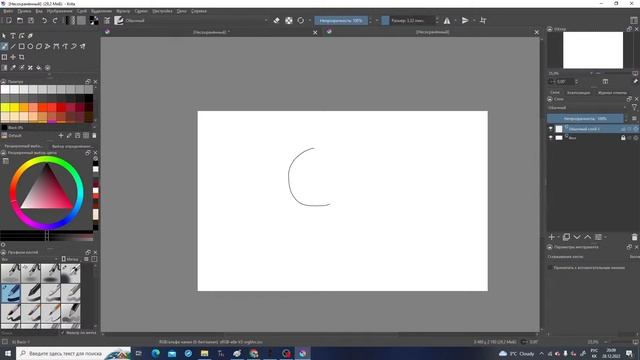
Task: Open the brush preset chooser icon
Action: pos(119,20)
